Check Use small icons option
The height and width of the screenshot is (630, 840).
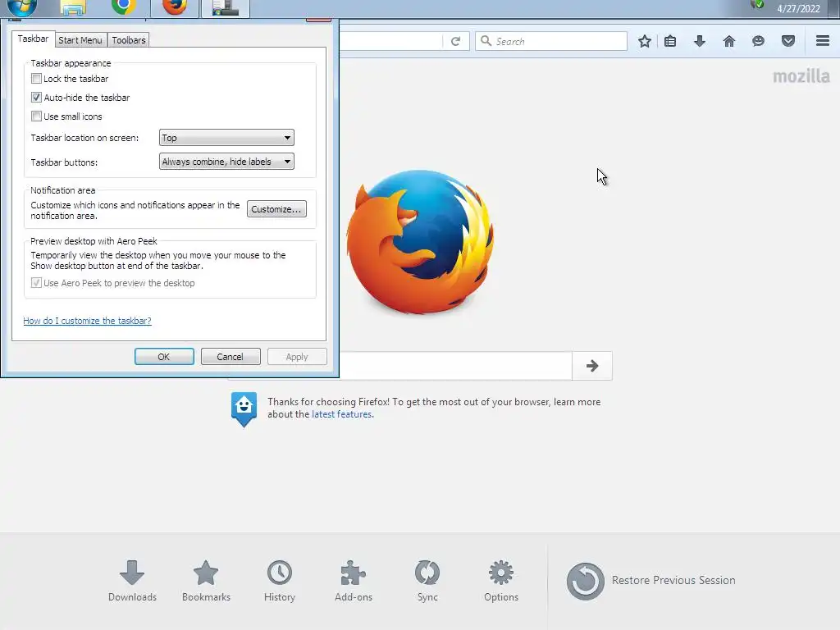pos(36,116)
